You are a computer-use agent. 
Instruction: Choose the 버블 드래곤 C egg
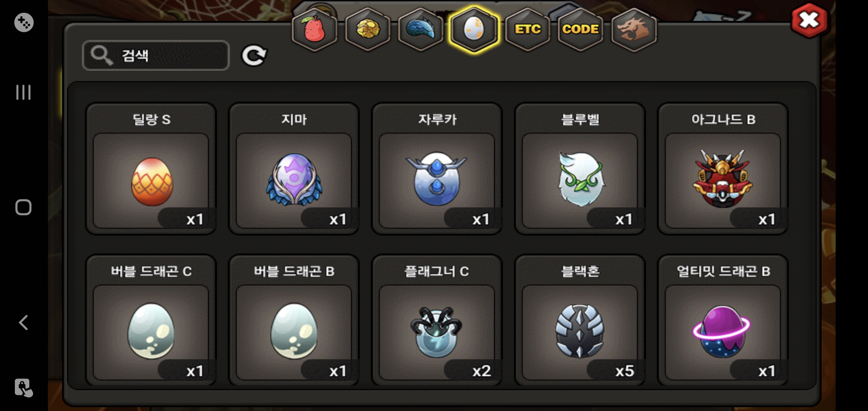[x=151, y=320]
